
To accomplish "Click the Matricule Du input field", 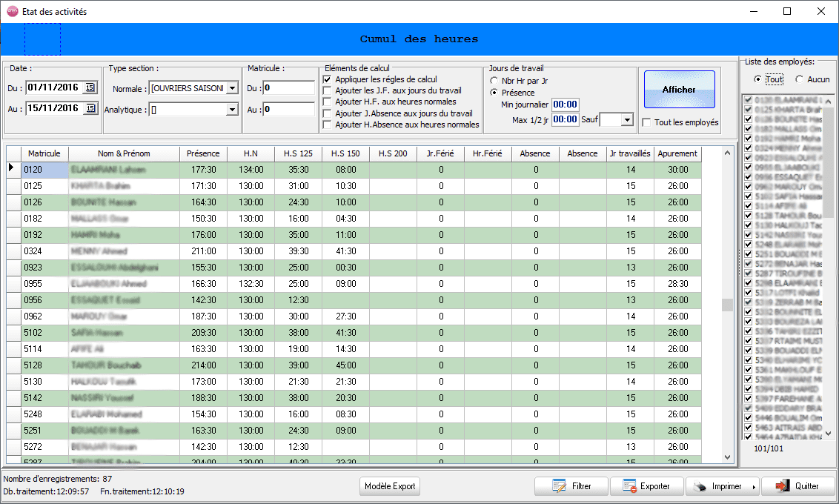I will [288, 88].
